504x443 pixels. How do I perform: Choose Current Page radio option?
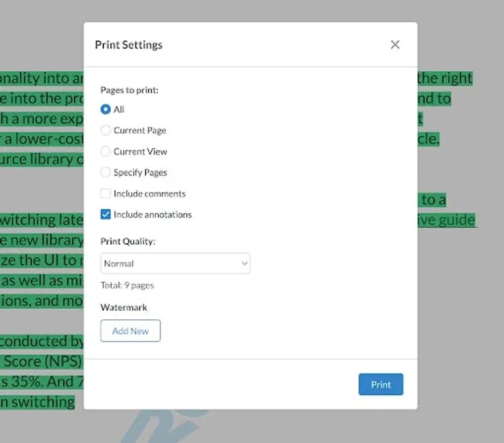106,130
